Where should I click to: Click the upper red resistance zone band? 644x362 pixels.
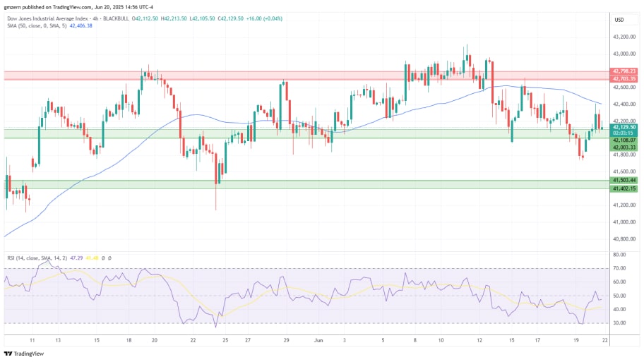click(304, 75)
